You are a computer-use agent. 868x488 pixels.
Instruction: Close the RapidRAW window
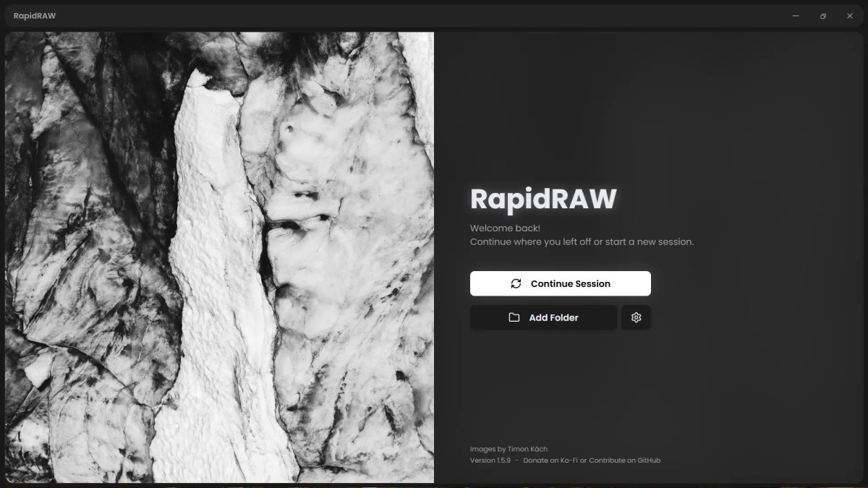tap(850, 16)
